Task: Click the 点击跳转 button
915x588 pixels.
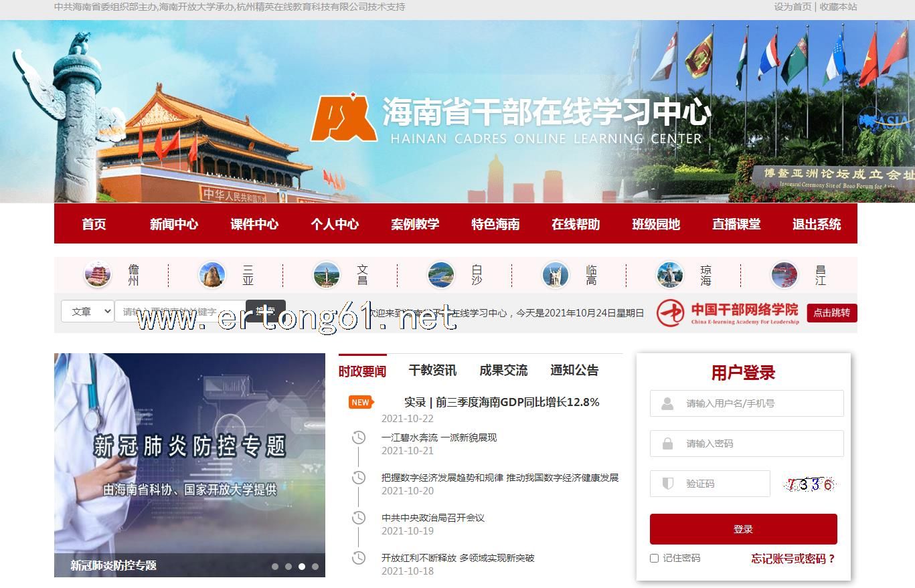Action: [x=831, y=313]
